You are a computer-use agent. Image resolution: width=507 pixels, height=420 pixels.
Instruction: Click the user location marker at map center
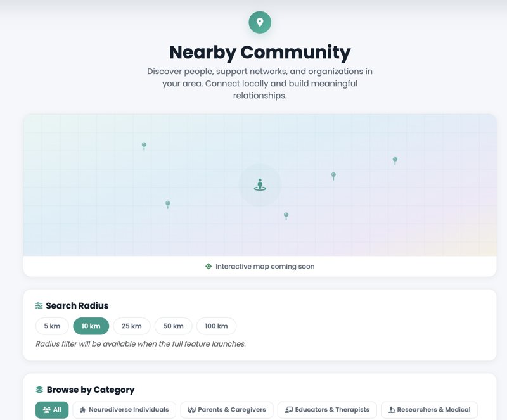(260, 185)
